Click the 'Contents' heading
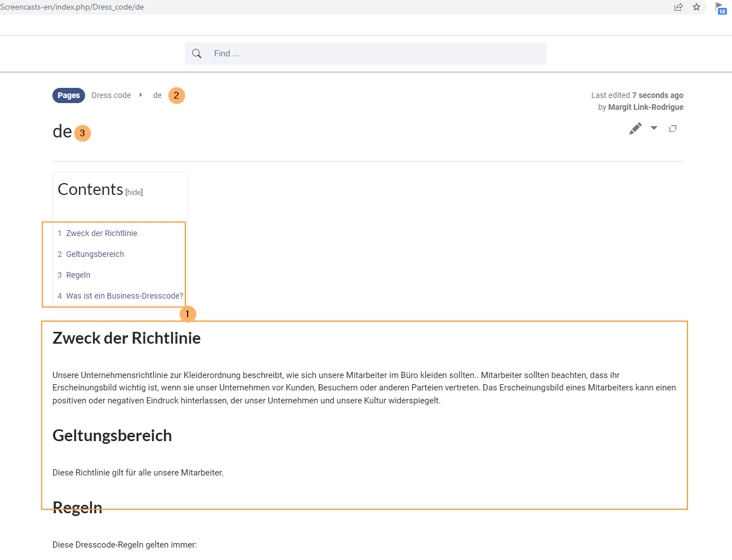 (x=90, y=189)
